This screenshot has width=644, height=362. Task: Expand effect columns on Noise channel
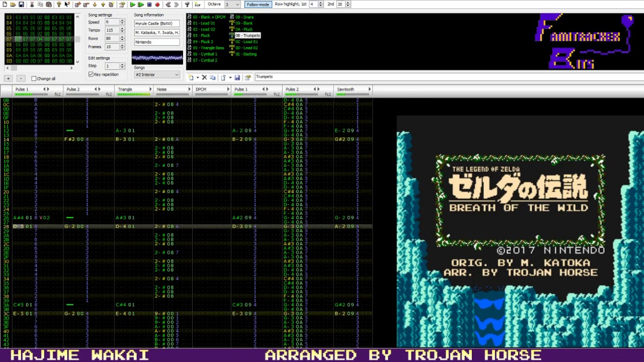click(189, 89)
